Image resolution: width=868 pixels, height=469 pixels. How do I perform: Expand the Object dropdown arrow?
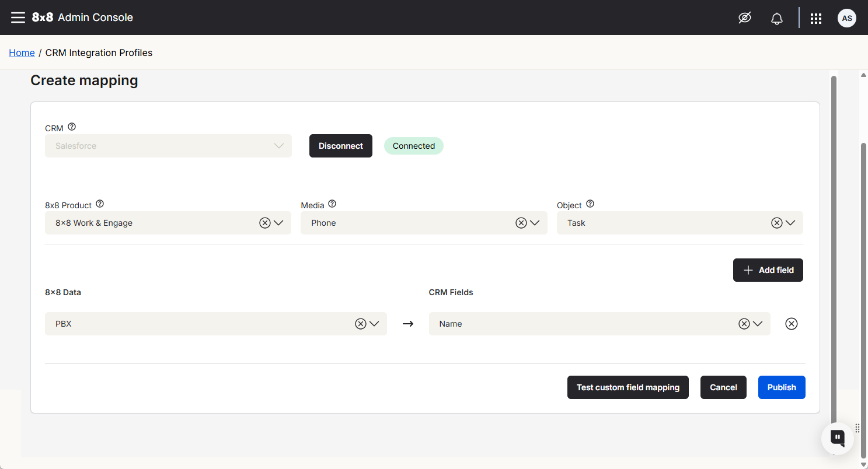[790, 223]
